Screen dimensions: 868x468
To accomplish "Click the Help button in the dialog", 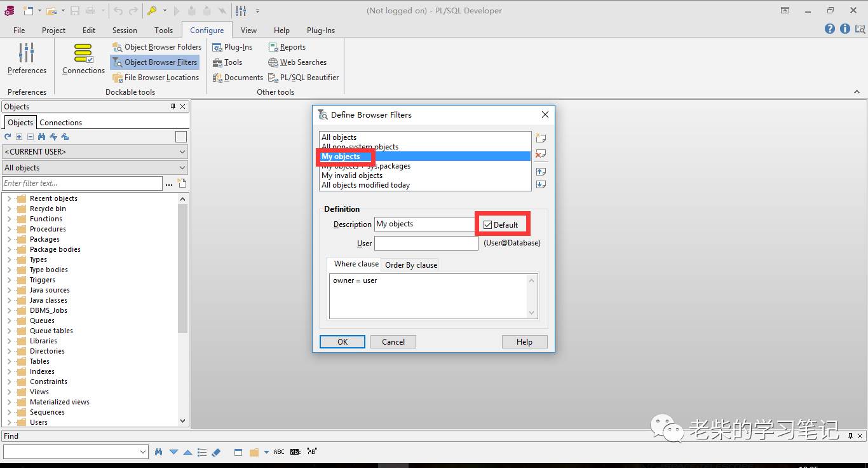I will [524, 342].
